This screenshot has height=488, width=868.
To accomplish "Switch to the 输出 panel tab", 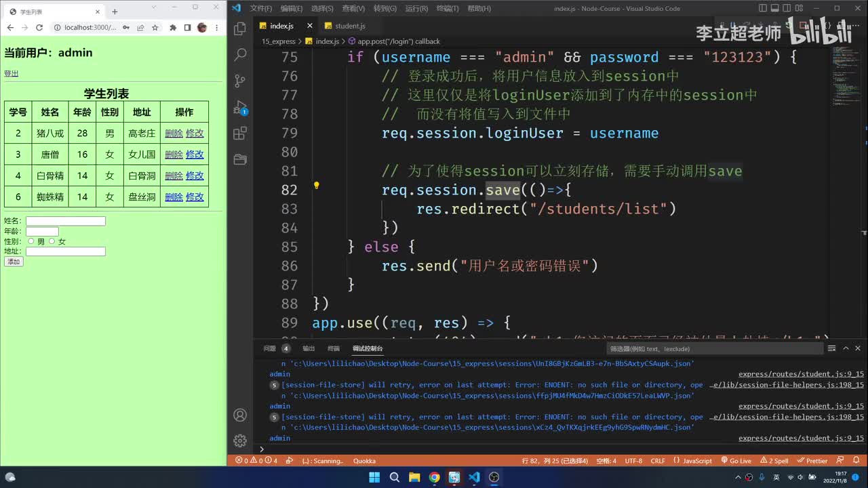I will [309, 348].
